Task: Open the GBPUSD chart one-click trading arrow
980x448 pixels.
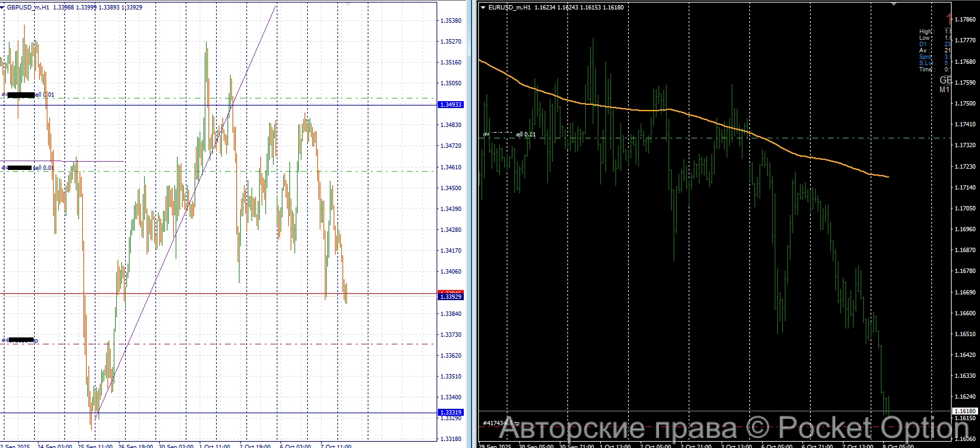Action: pos(3,8)
